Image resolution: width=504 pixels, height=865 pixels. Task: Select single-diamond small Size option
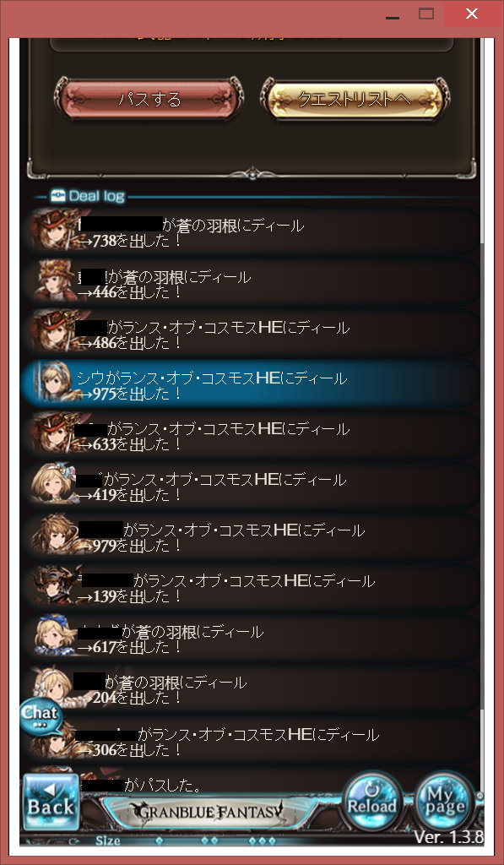click(159, 841)
